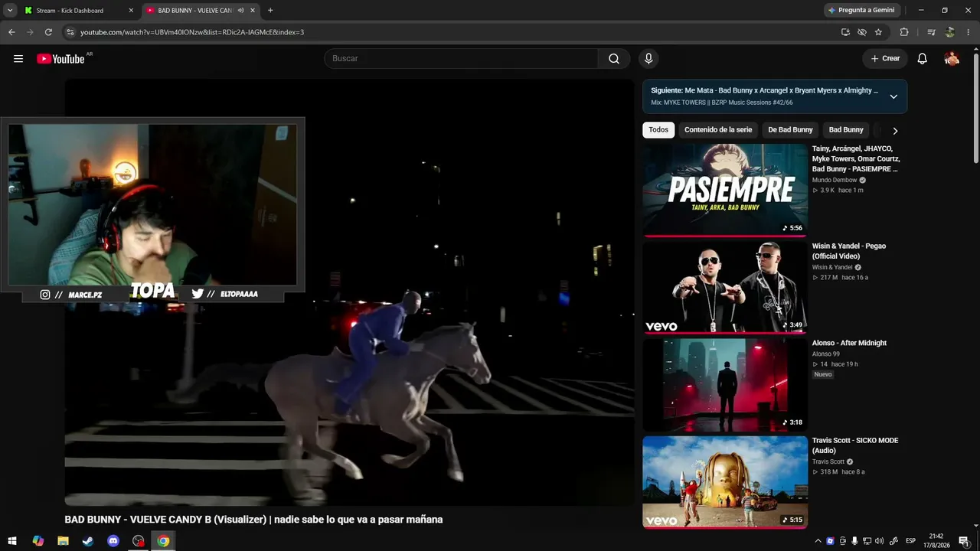
Task: Reload the current page
Action: click(48, 32)
